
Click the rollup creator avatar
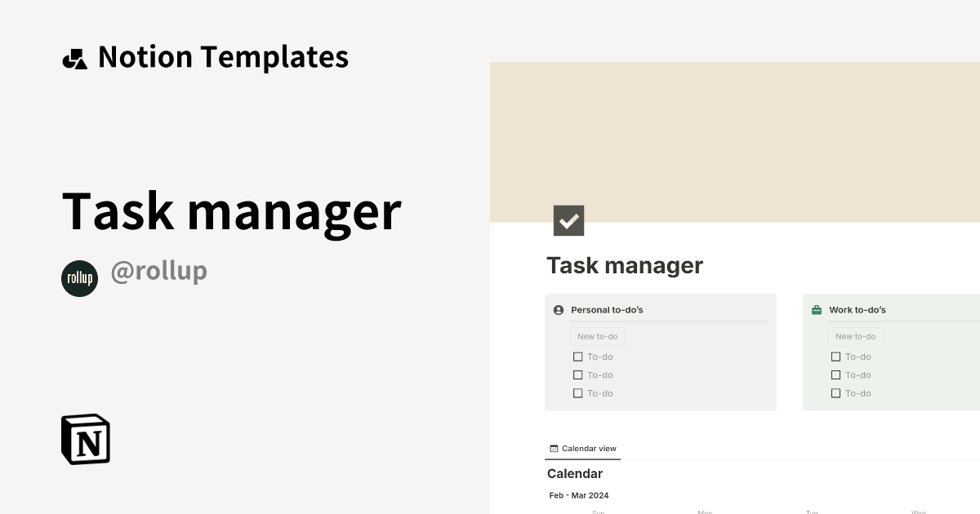pyautogui.click(x=79, y=278)
